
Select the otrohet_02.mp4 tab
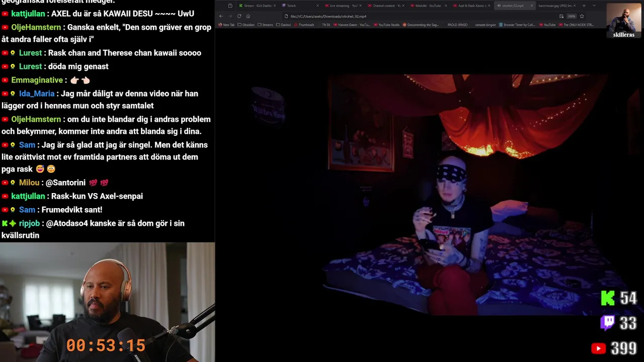(514, 6)
